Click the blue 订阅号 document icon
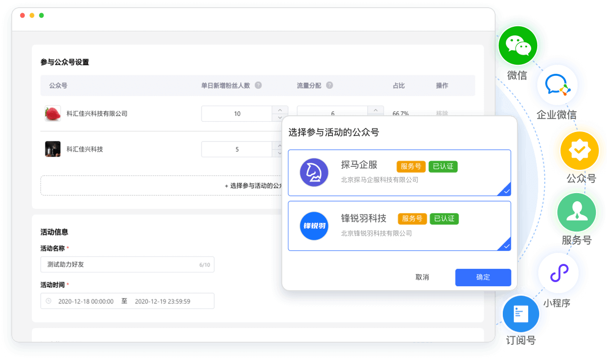Image resolution: width=607 pixels, height=364 pixels. pyautogui.click(x=521, y=313)
